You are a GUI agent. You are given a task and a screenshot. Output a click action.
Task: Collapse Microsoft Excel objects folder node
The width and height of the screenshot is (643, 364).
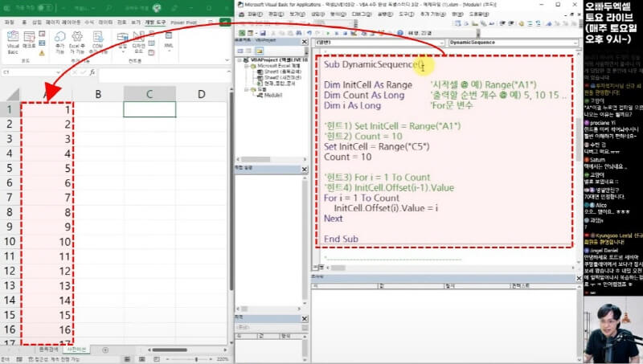tap(248, 66)
